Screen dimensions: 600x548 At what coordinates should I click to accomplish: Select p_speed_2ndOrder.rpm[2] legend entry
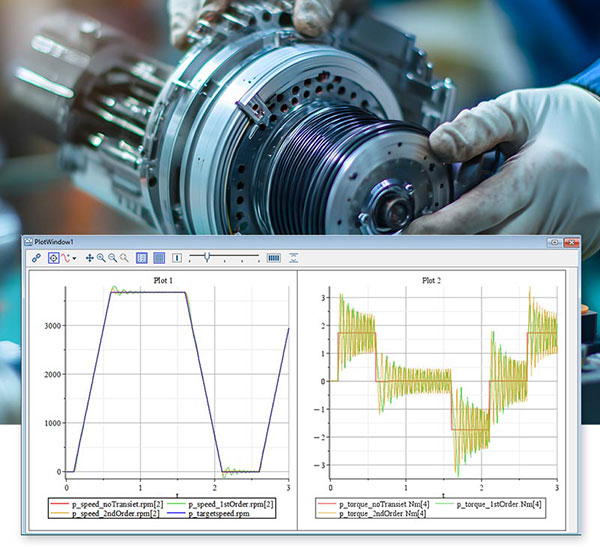click(x=105, y=514)
